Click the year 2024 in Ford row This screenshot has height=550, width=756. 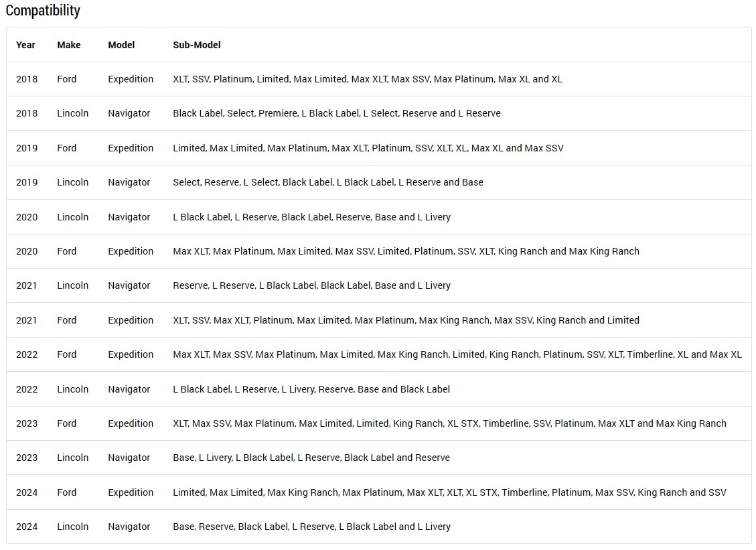(27, 492)
